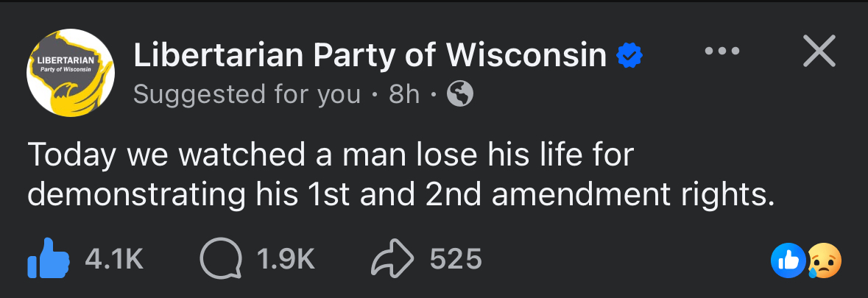Image resolution: width=868 pixels, height=298 pixels.
Task: Share the post using the arrow icon
Action: pyautogui.click(x=391, y=259)
